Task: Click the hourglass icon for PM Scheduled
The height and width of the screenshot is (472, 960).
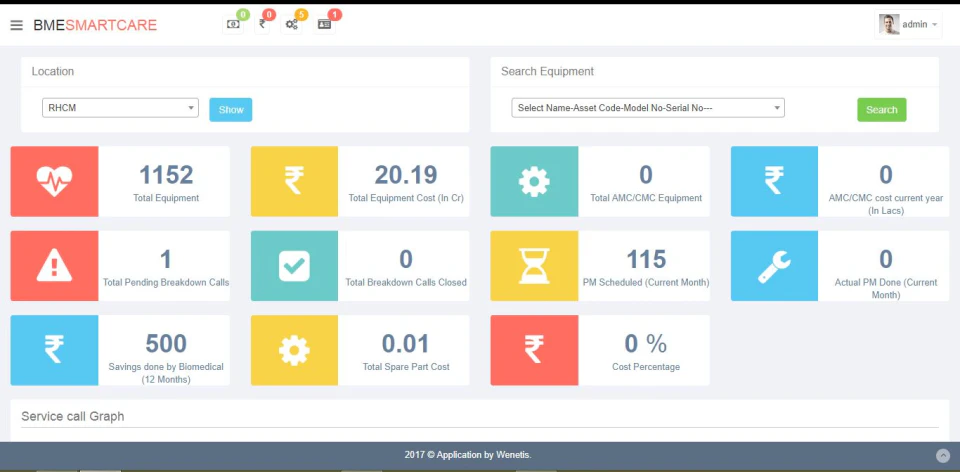Action: coord(534,266)
